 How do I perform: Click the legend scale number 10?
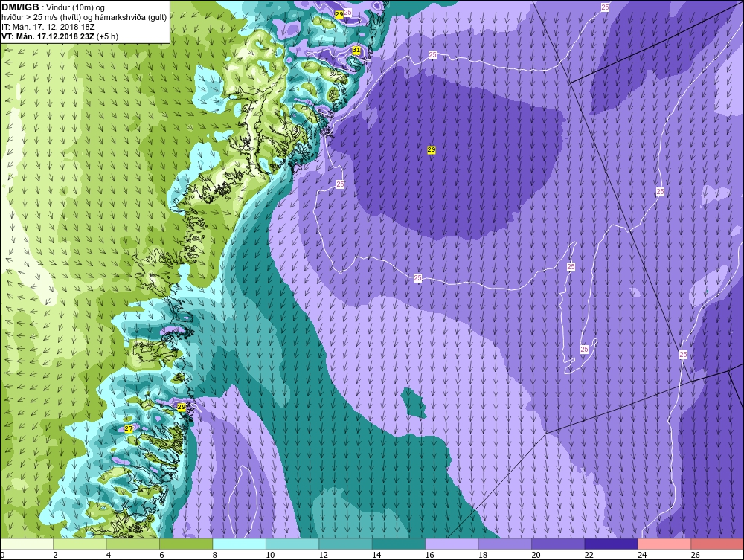[x=270, y=556]
